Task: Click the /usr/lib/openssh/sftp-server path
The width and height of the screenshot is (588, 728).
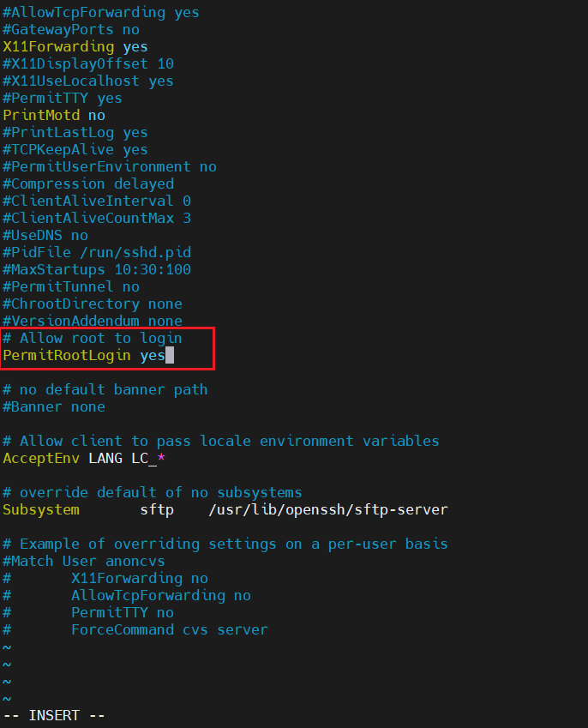Action: [x=328, y=510]
